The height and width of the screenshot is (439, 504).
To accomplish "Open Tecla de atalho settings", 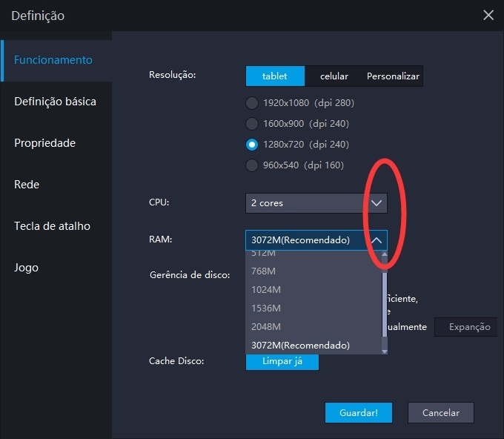I will pos(52,226).
